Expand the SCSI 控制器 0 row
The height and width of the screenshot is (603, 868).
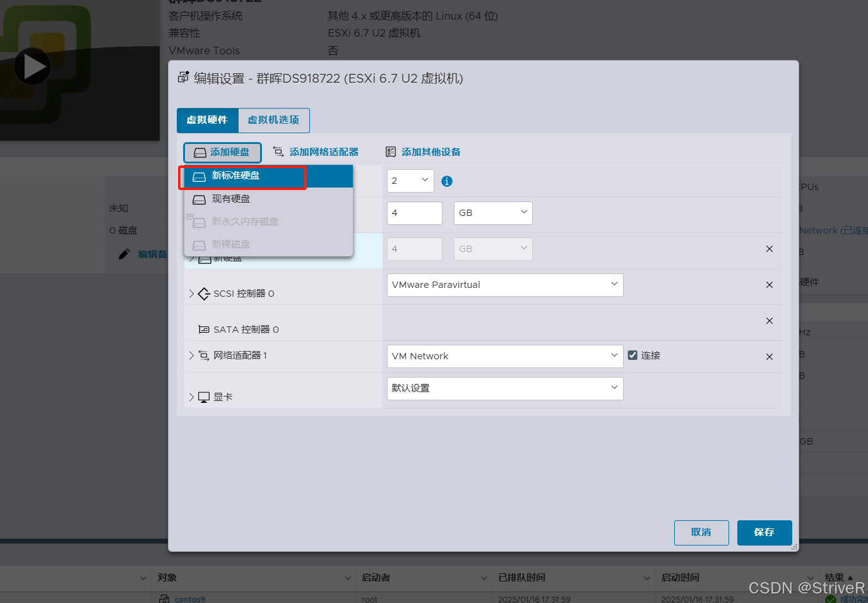[x=191, y=294]
